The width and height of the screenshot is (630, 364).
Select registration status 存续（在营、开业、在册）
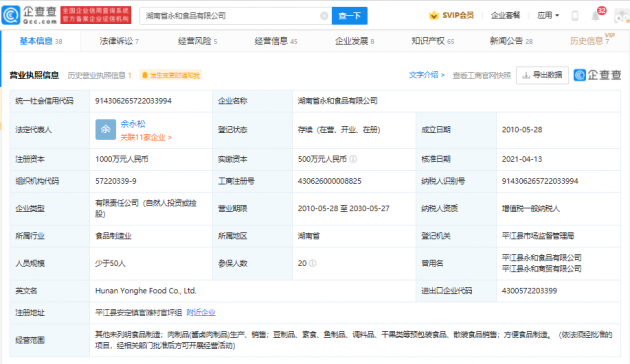click(339, 130)
